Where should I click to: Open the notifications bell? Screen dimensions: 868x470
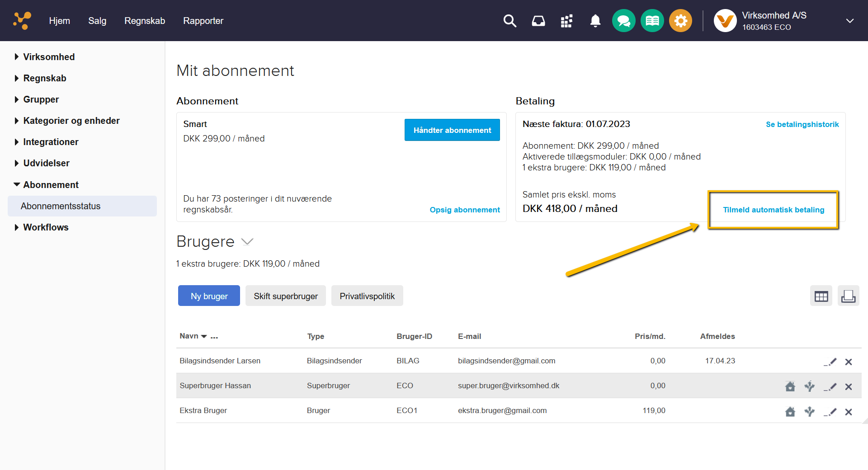click(595, 21)
